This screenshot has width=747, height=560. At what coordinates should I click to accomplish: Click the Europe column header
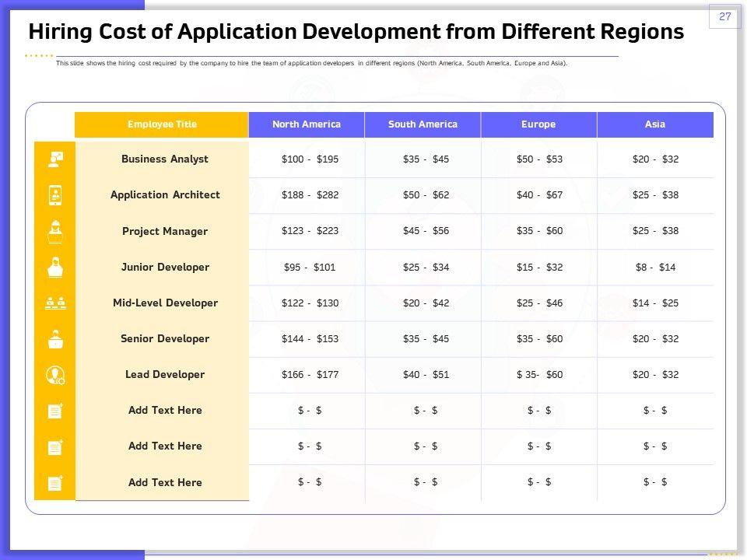click(x=538, y=124)
